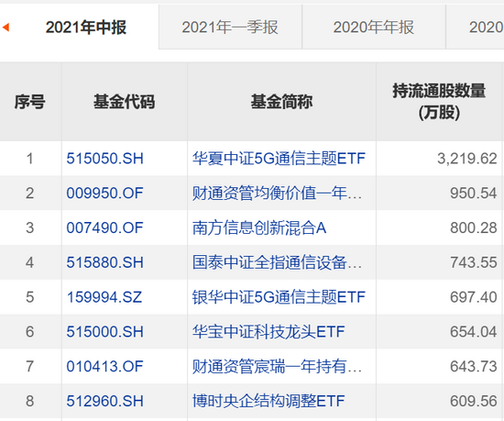Click the 基金简称 column header
The width and height of the screenshot is (504, 421).
(281, 102)
